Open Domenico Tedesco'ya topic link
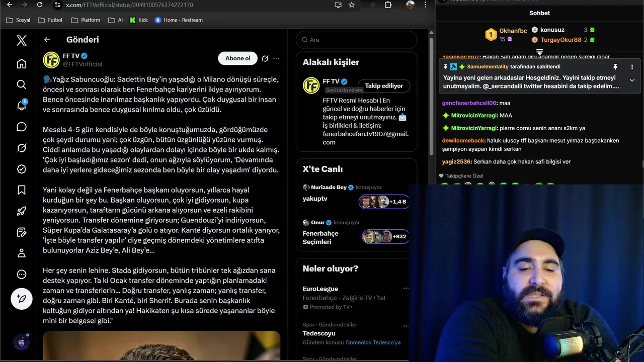The height and width of the screenshot is (362, 644). 373,342
